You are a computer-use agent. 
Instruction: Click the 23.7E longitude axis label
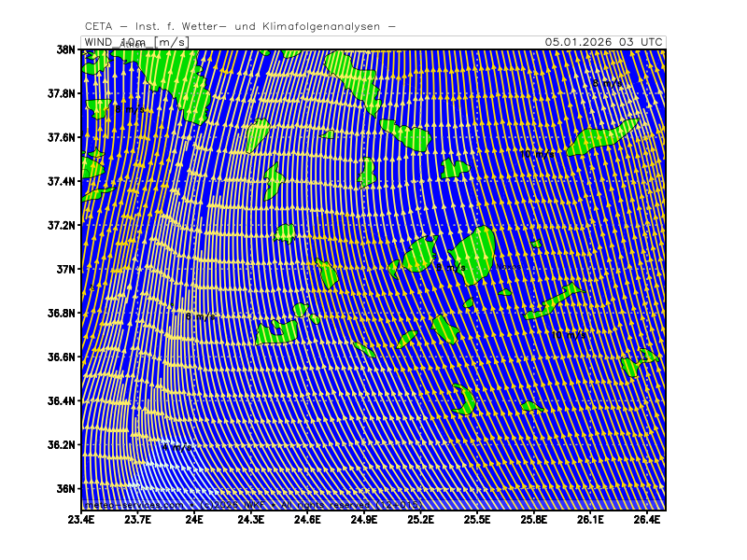click(x=138, y=520)
